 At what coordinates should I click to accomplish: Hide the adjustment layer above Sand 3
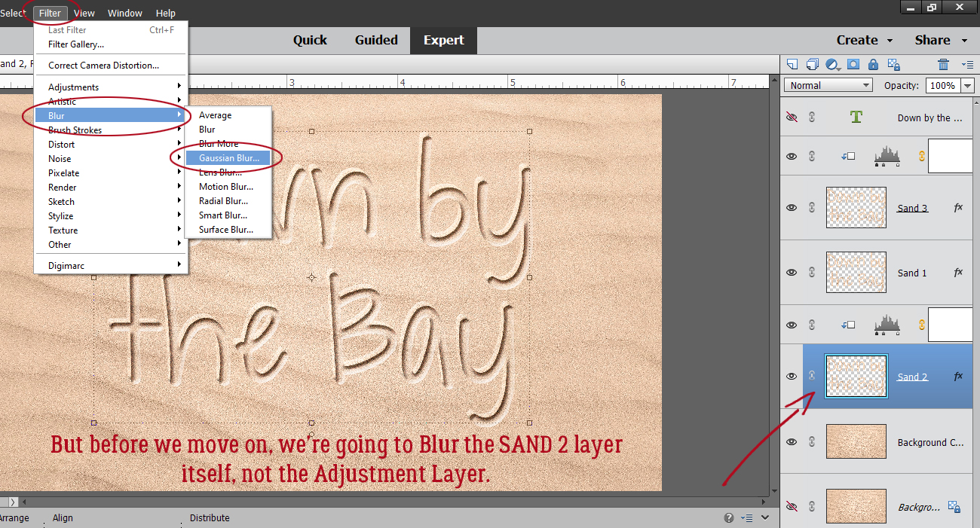(x=792, y=156)
